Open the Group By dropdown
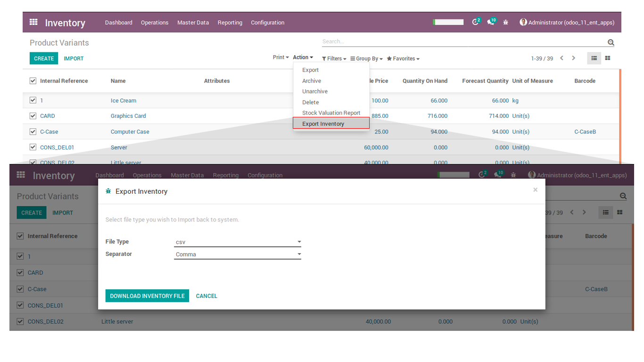 366,58
